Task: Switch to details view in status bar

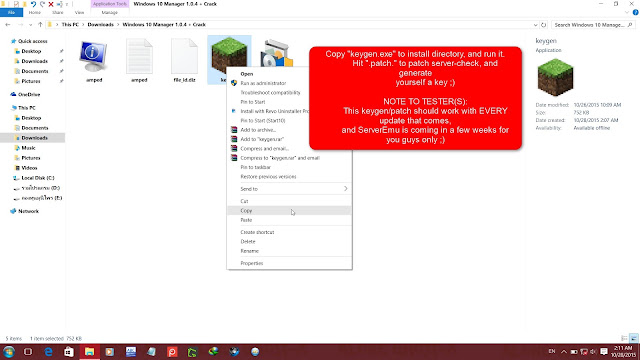Action: pos(624,338)
